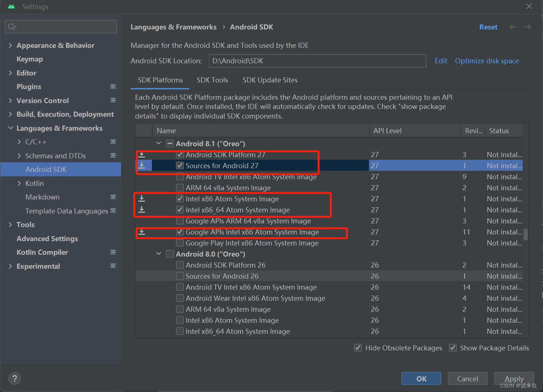Expand the Editor section
This screenshot has width=543, height=392.
coord(10,73)
